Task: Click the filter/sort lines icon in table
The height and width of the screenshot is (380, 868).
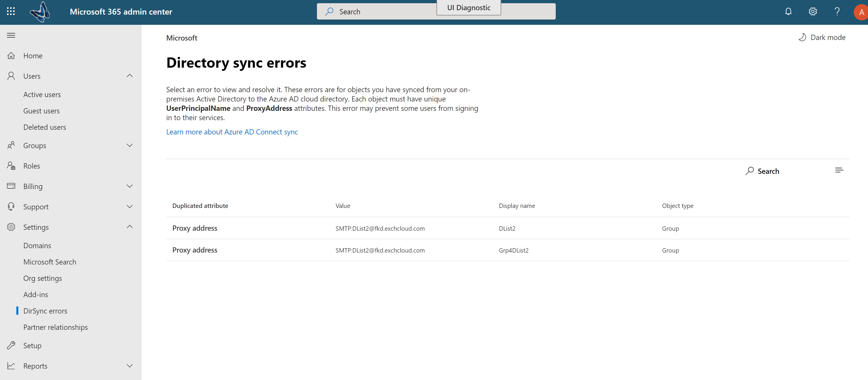Action: coord(840,170)
